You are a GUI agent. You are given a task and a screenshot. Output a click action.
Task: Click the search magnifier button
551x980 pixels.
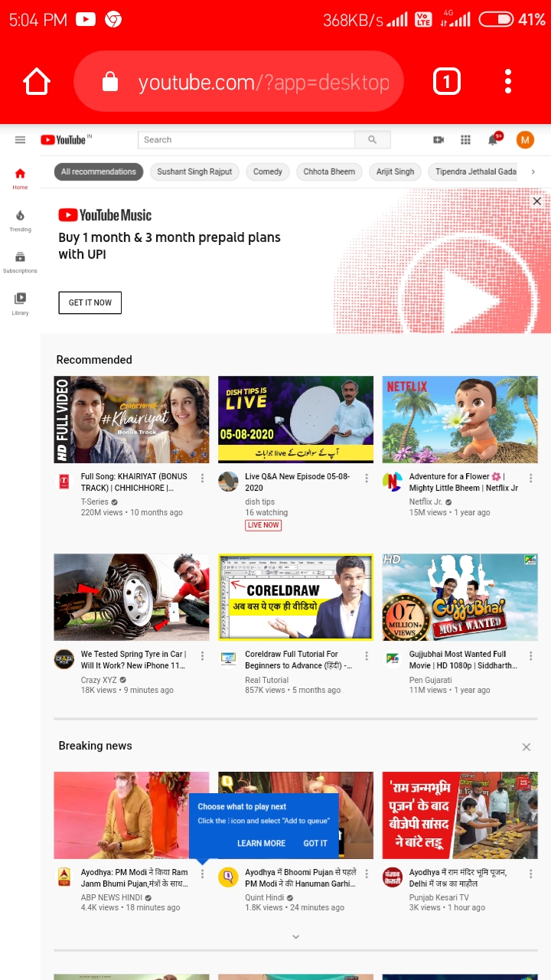tap(373, 139)
